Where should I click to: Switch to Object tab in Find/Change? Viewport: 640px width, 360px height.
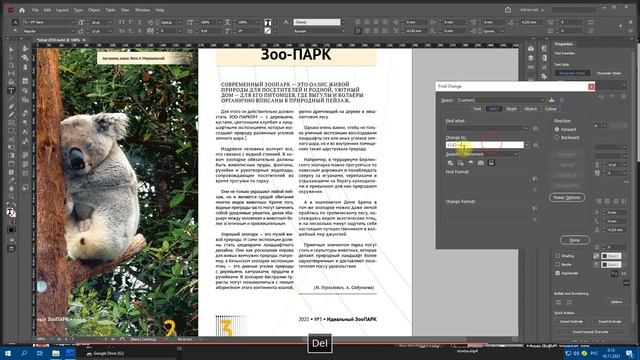tap(530, 109)
